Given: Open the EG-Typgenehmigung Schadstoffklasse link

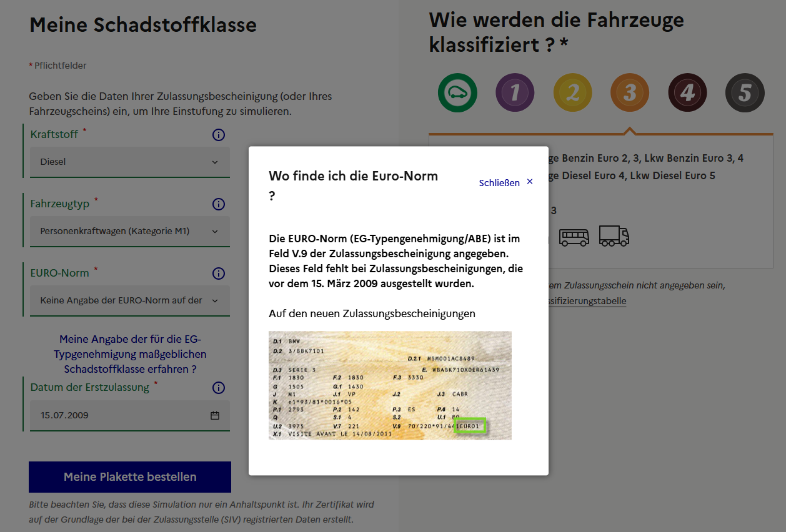Looking at the screenshot, I should (129, 354).
